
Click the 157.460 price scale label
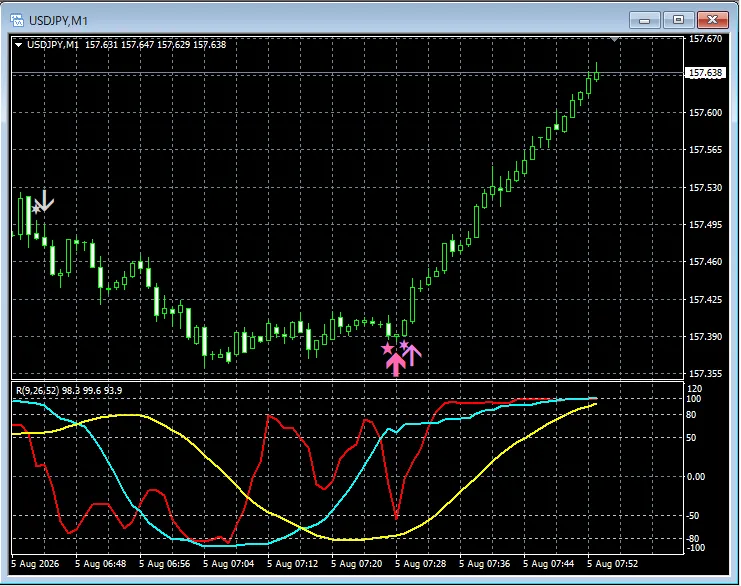click(x=706, y=261)
